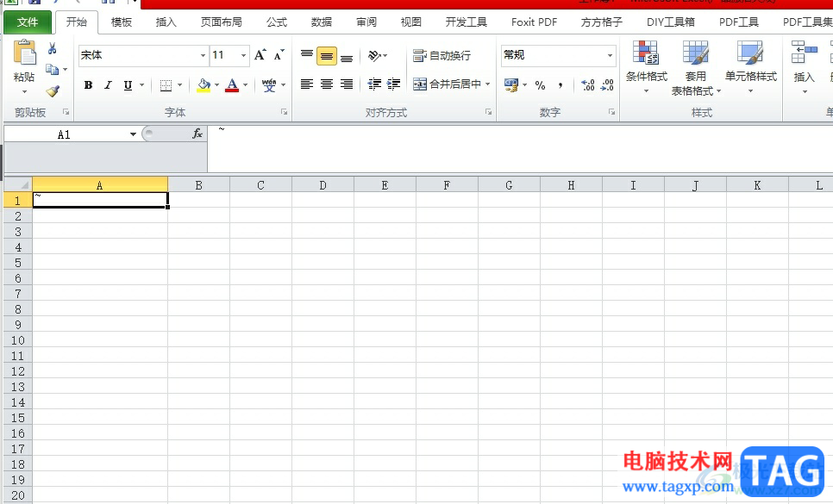Image resolution: width=833 pixels, height=504 pixels.
Task: Switch to 数据 tab
Action: click(x=322, y=22)
